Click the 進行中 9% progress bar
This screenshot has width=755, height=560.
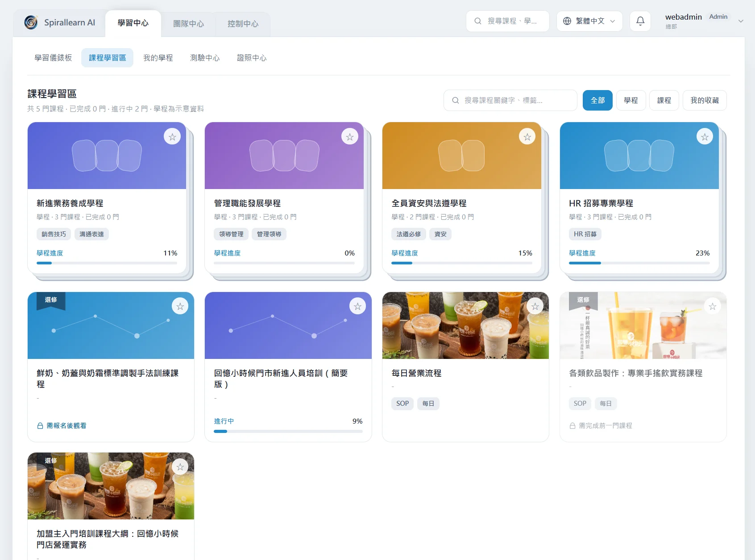pyautogui.click(x=288, y=431)
